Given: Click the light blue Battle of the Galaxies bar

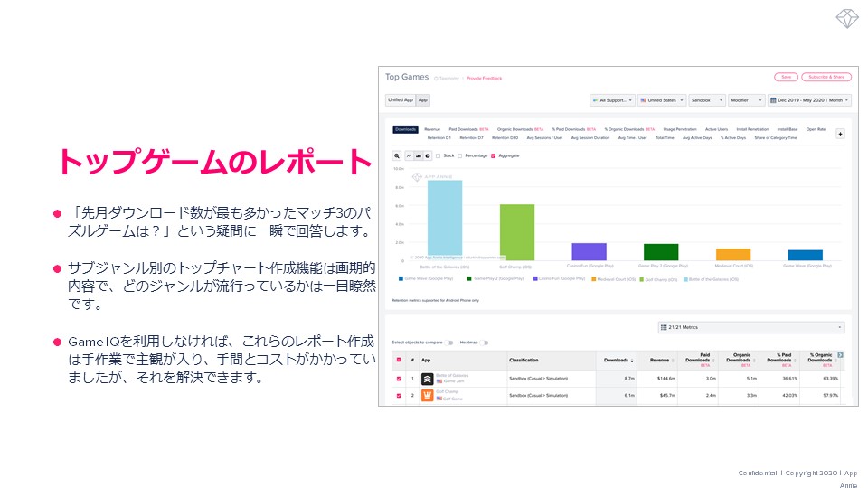Looking at the screenshot, I should (x=445, y=217).
